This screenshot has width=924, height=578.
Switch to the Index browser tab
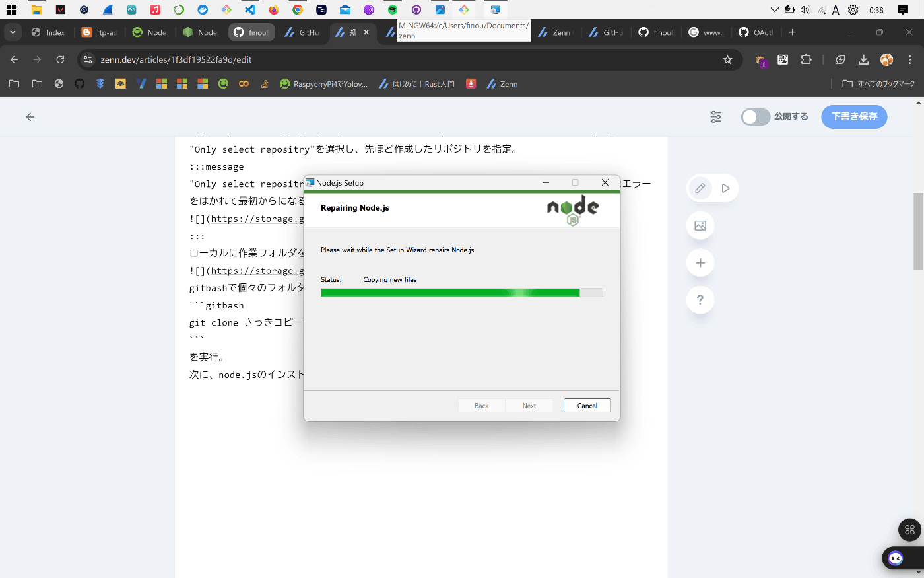tap(48, 32)
